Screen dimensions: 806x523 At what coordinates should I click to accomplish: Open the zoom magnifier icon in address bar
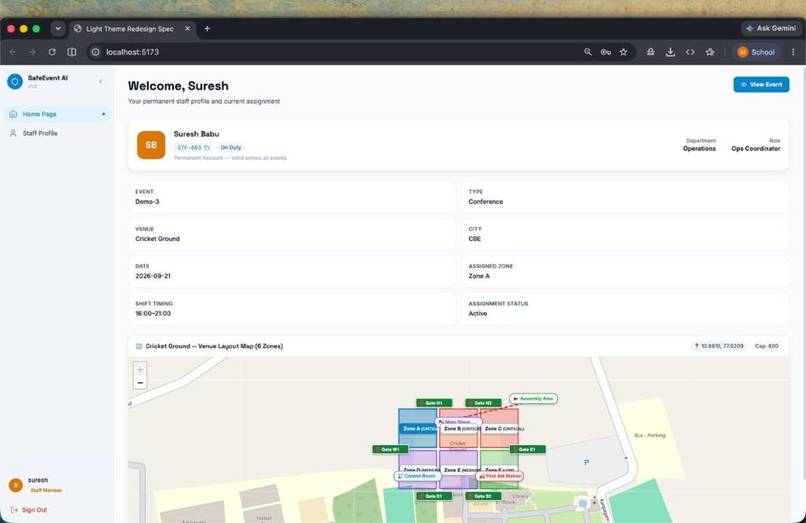pyautogui.click(x=588, y=52)
